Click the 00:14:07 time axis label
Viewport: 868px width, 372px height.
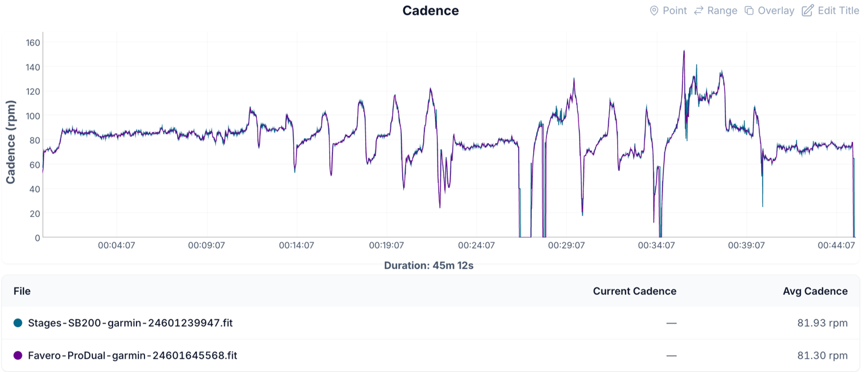coord(296,246)
